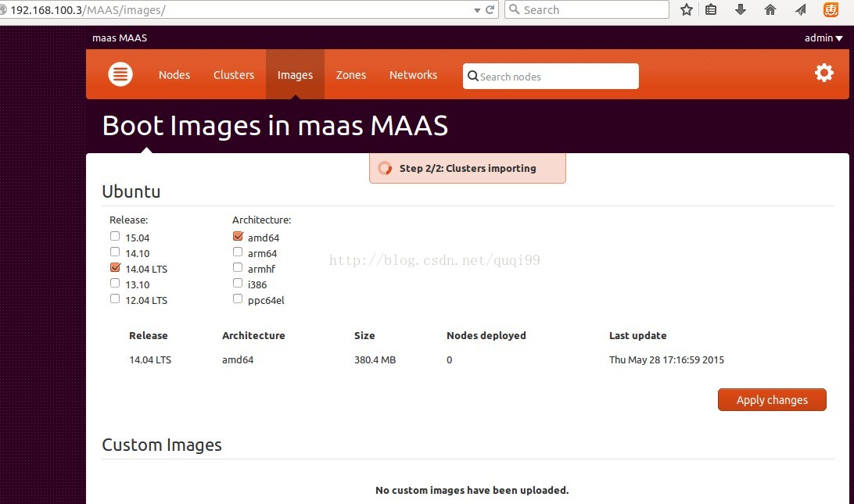Expand URL bar history dropdown arrow

pos(477,10)
